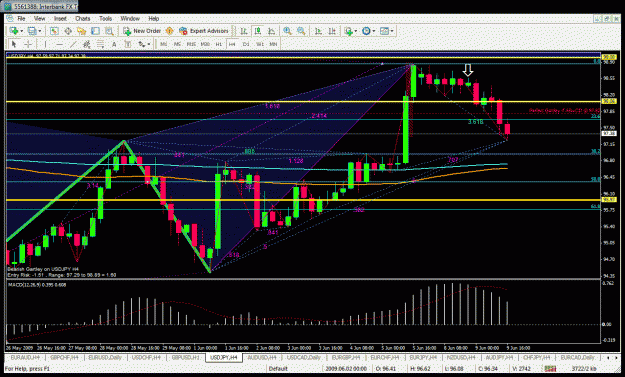The width and height of the screenshot is (625, 377).
Task: Switch to the EURUSD,Daily chart tab
Action: 105,357
